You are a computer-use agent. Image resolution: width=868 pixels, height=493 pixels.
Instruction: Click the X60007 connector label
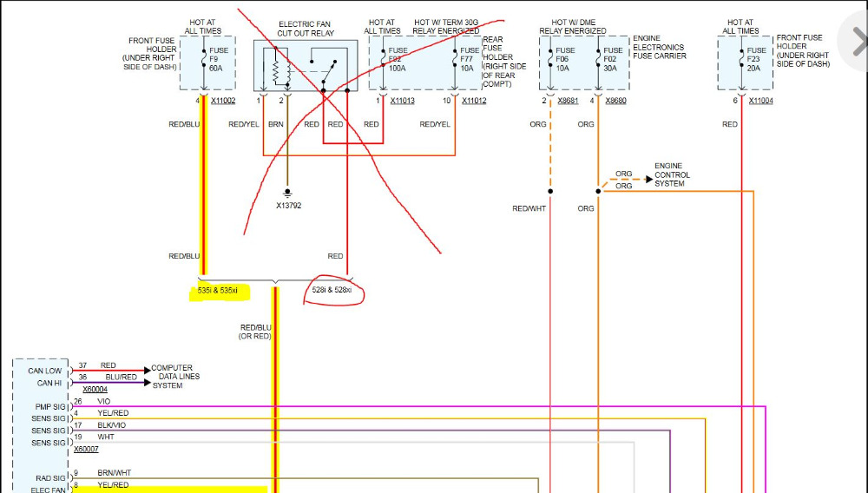tap(86, 450)
